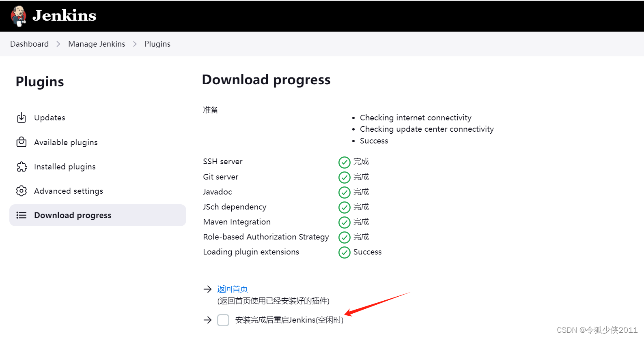Enable restart Jenkins after install checkbox

[x=223, y=320]
